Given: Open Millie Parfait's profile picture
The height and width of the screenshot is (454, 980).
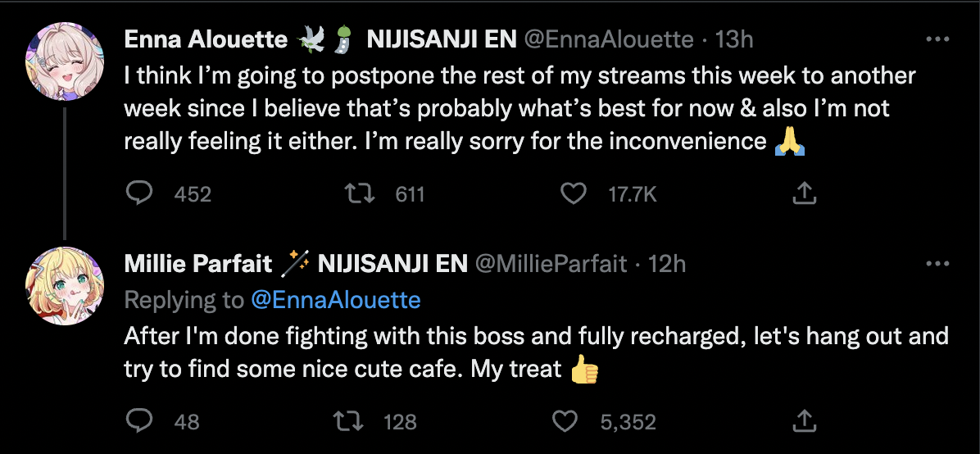Looking at the screenshot, I should pyautogui.click(x=65, y=286).
